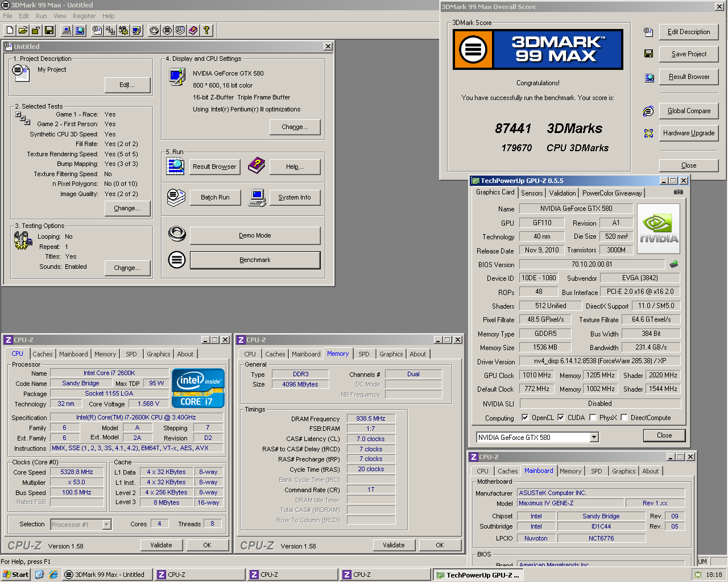Click the Benchmark button in Run section
Image resolution: width=728 pixels, height=582 pixels.
click(255, 260)
